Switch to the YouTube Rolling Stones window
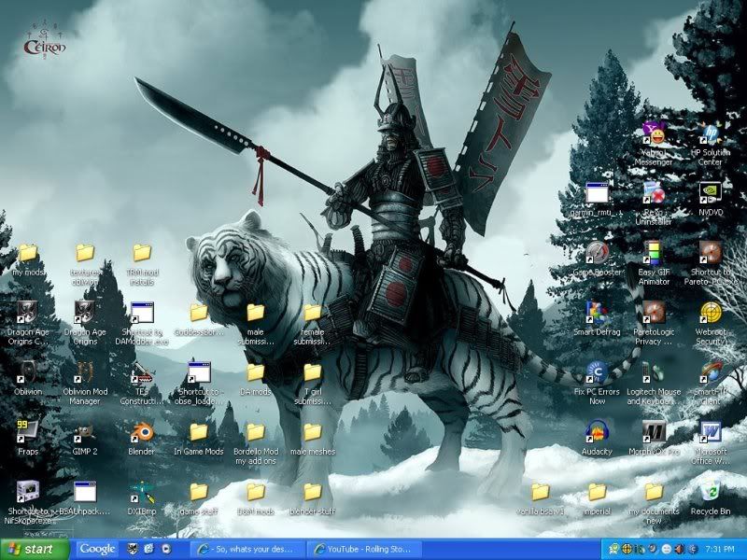Image resolution: width=747 pixels, height=560 pixels. (x=366, y=550)
